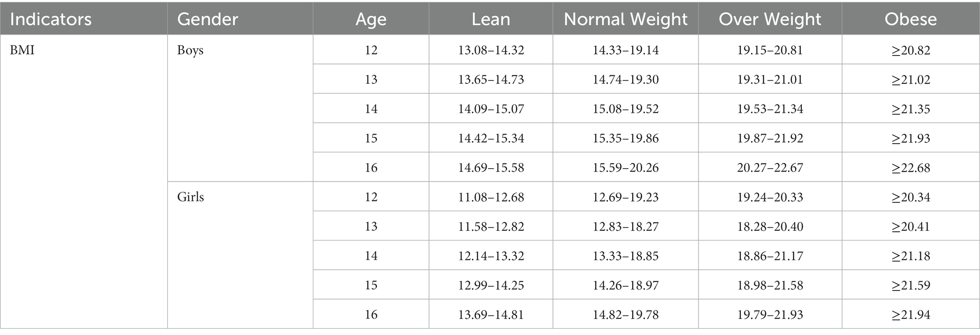This screenshot has height=335, width=980.
Task: Select the Gender column header
Action: [208, 19]
